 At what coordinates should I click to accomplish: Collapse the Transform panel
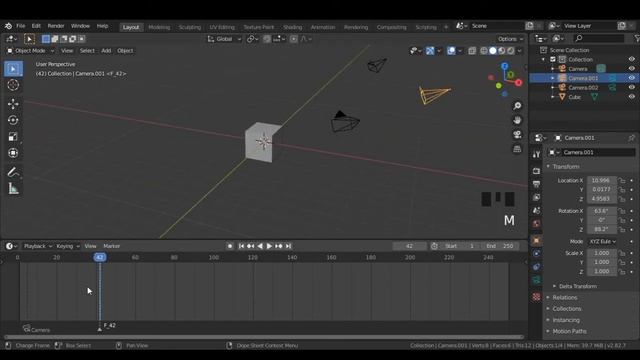[x=565, y=167]
